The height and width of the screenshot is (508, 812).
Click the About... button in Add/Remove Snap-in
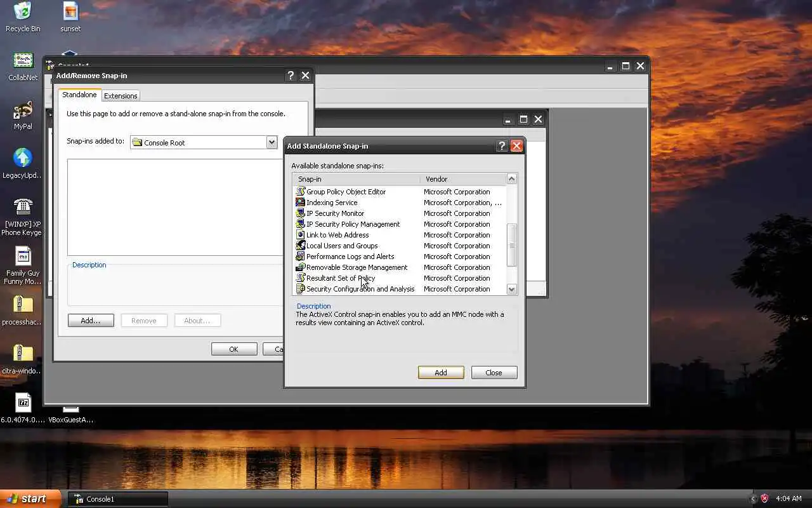click(197, 321)
